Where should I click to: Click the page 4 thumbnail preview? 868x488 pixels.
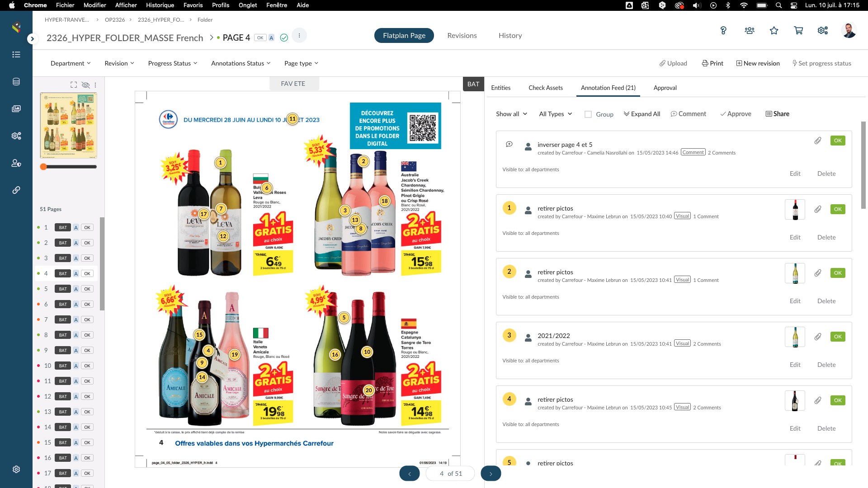point(69,125)
